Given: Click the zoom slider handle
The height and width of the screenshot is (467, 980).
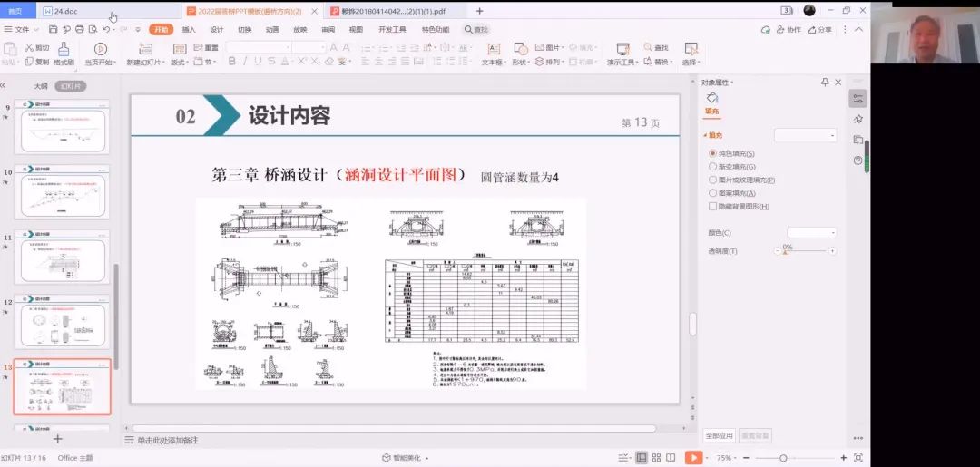Looking at the screenshot, I should pyautogui.click(x=783, y=458).
